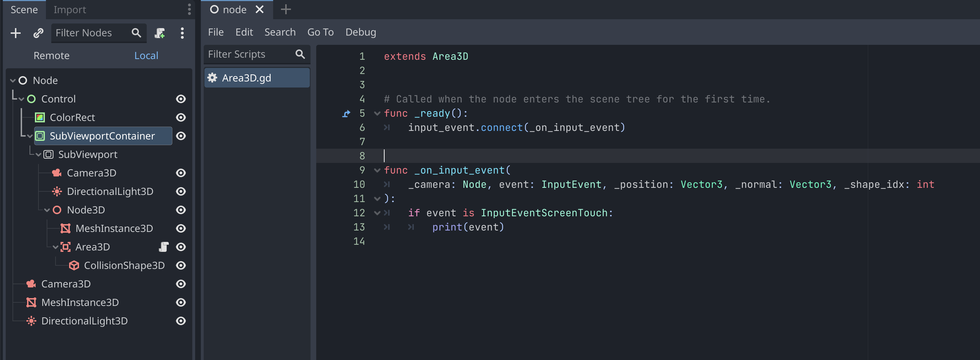Collapse the _ready function code fold
Image resolution: width=980 pixels, height=360 pixels.
(377, 113)
